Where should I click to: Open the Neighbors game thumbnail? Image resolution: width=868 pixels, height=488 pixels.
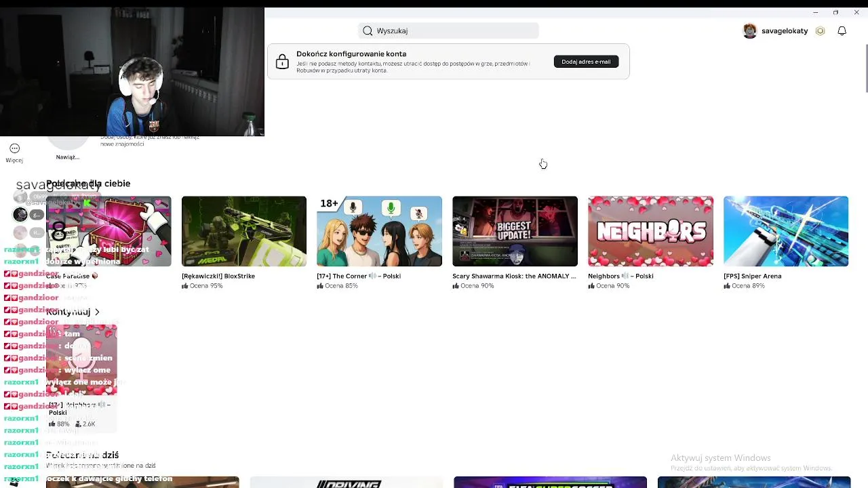point(650,231)
